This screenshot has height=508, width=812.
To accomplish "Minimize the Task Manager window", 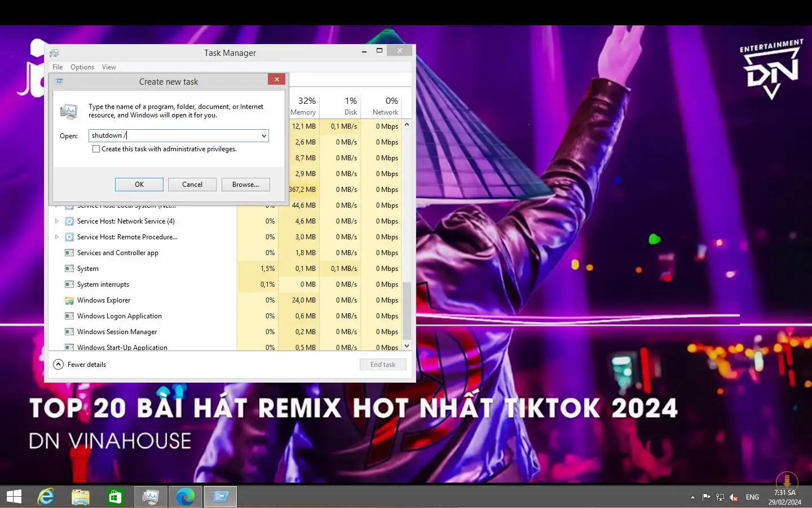I will point(364,51).
